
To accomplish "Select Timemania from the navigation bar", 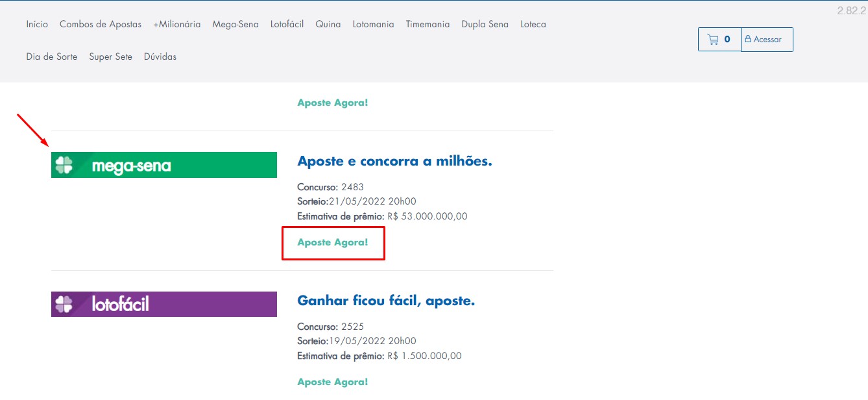I will (x=428, y=24).
